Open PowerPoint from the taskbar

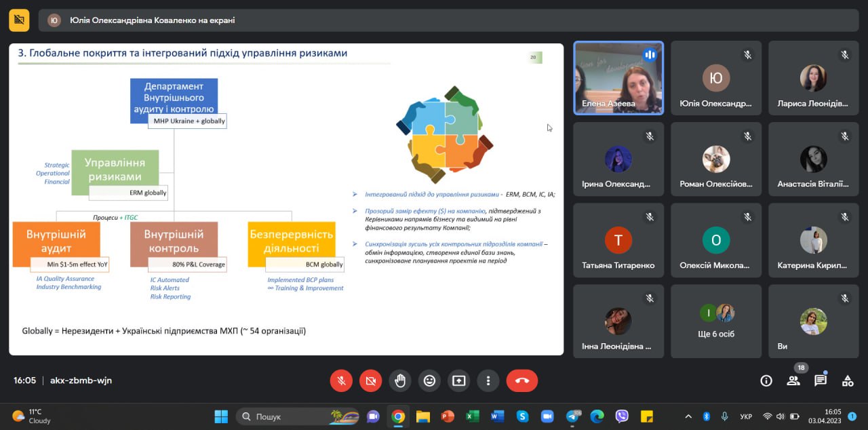coord(448,416)
